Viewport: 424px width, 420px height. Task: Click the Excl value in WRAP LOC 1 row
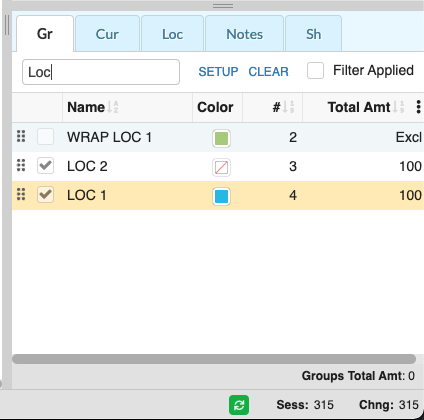click(x=409, y=137)
